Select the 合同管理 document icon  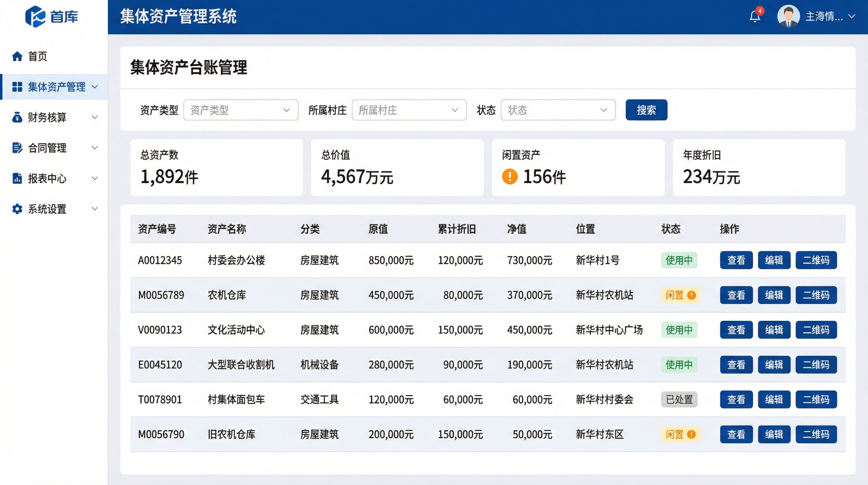click(x=17, y=148)
